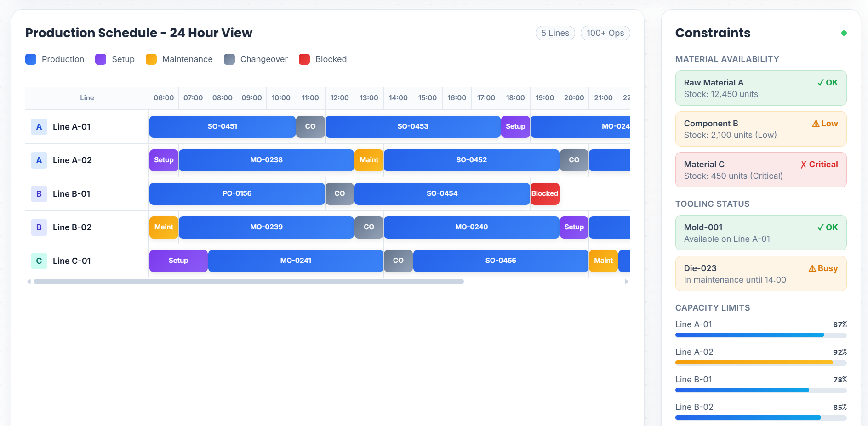Click the Production legend blue swatch
Image resolution: width=868 pixels, height=426 pixels.
[31, 59]
